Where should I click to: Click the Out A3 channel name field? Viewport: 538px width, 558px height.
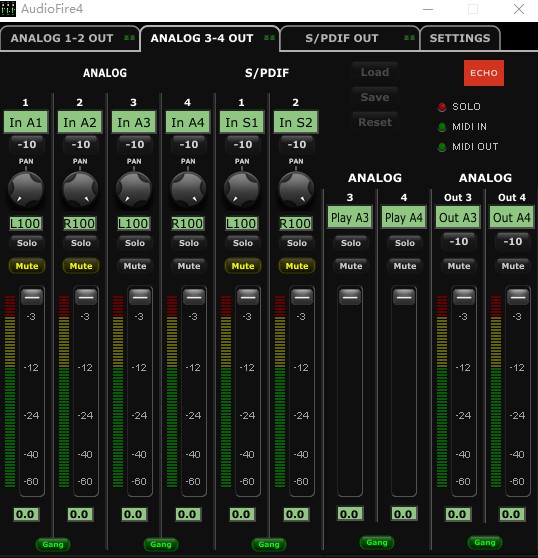pos(458,217)
